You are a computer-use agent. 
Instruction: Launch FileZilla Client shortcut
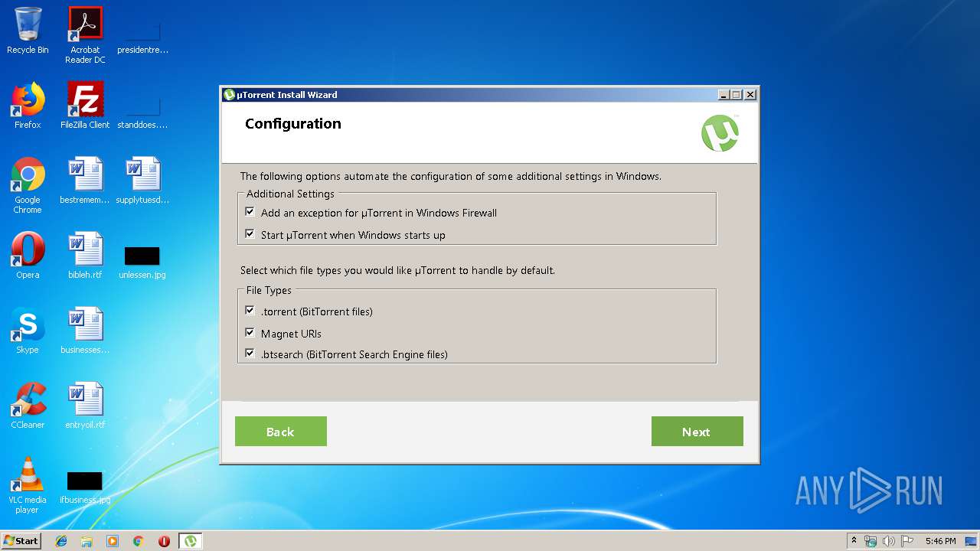click(85, 106)
